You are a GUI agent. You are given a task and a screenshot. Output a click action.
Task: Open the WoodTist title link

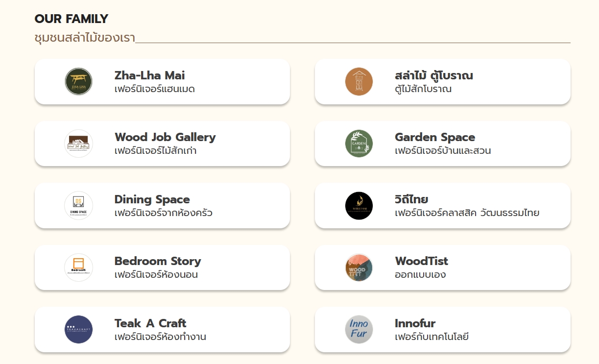[x=421, y=261]
